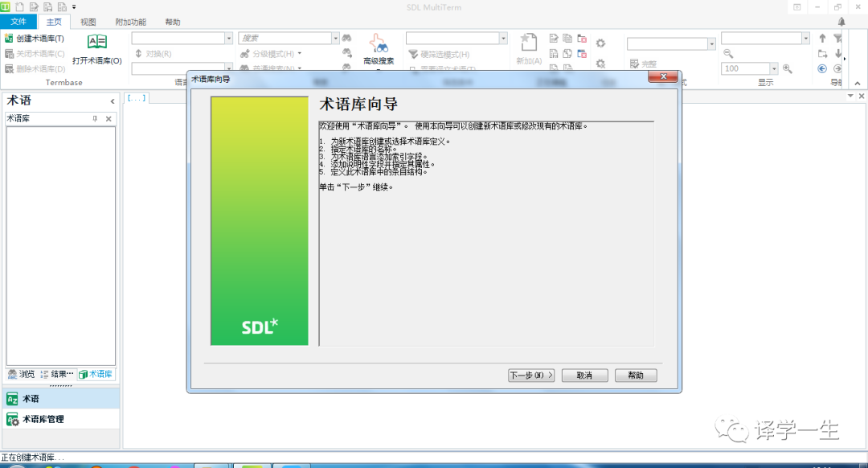The image size is (868, 468).
Task: Click 下一步(N) > in wizard
Action: click(531, 376)
